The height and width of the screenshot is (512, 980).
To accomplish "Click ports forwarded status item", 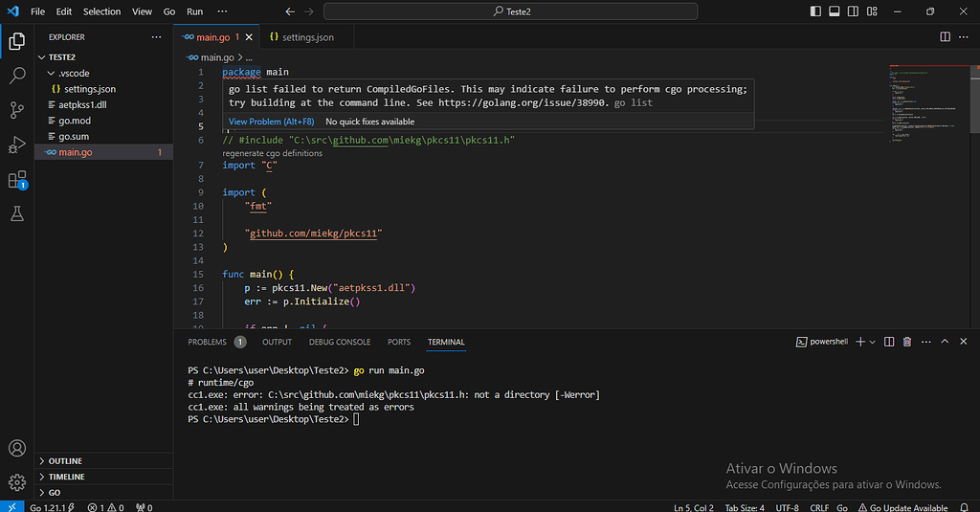I will 145,507.
